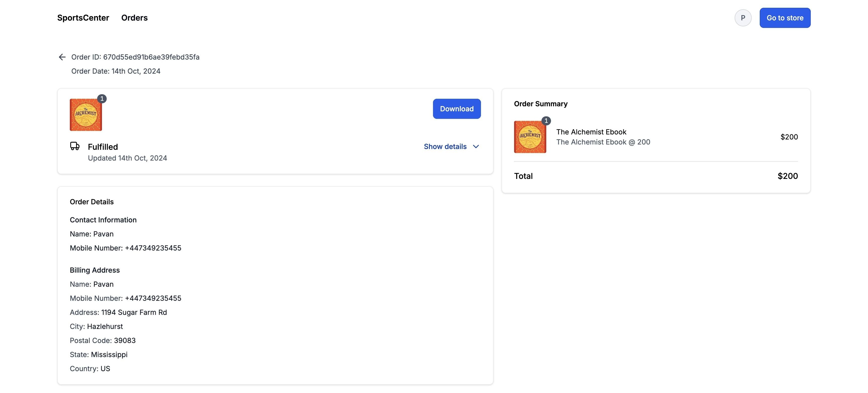
Task: Click the Order Summary heading
Action: pyautogui.click(x=540, y=104)
